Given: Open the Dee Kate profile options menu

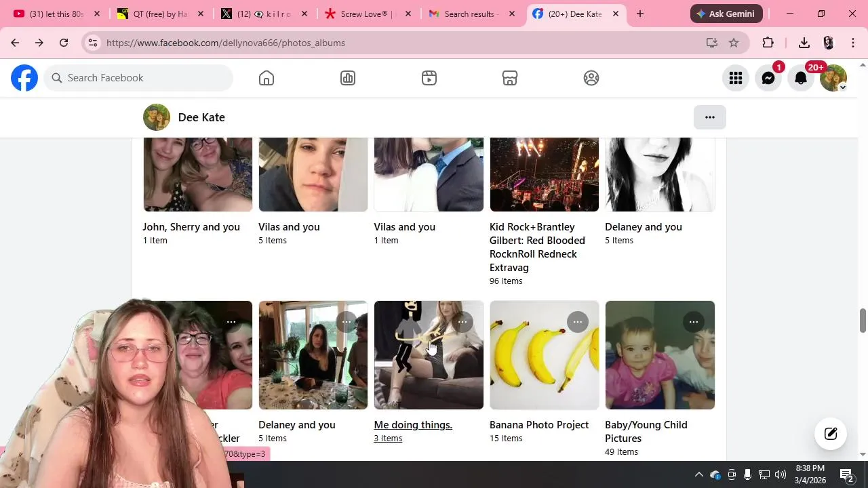Looking at the screenshot, I should pos(710,117).
